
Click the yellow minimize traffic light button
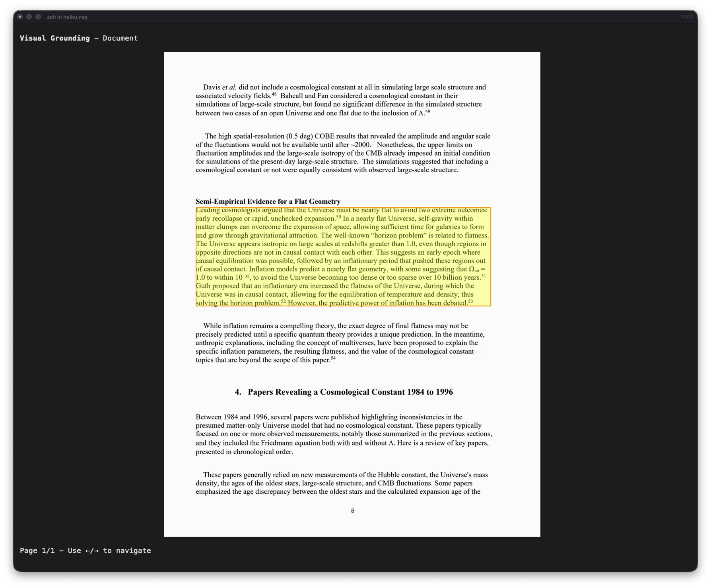[x=29, y=17]
